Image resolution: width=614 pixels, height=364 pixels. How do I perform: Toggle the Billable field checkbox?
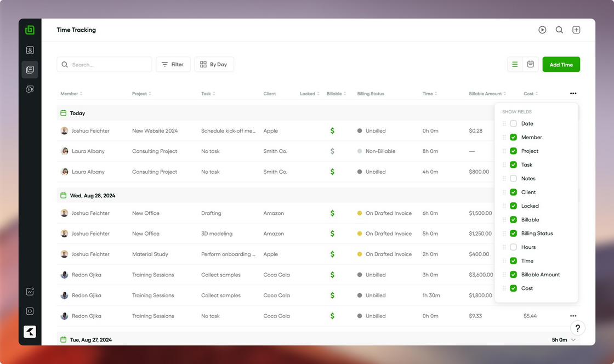tap(513, 220)
